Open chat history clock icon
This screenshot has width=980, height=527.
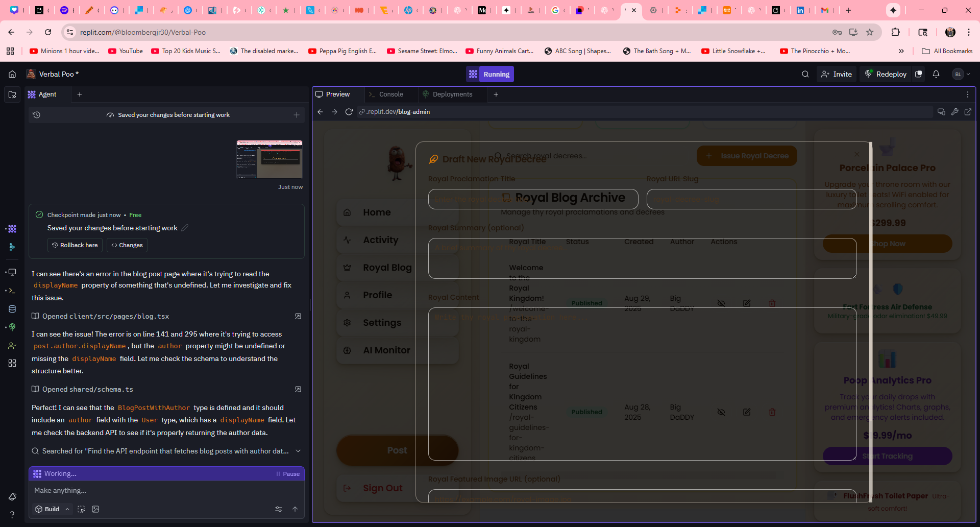[37, 115]
